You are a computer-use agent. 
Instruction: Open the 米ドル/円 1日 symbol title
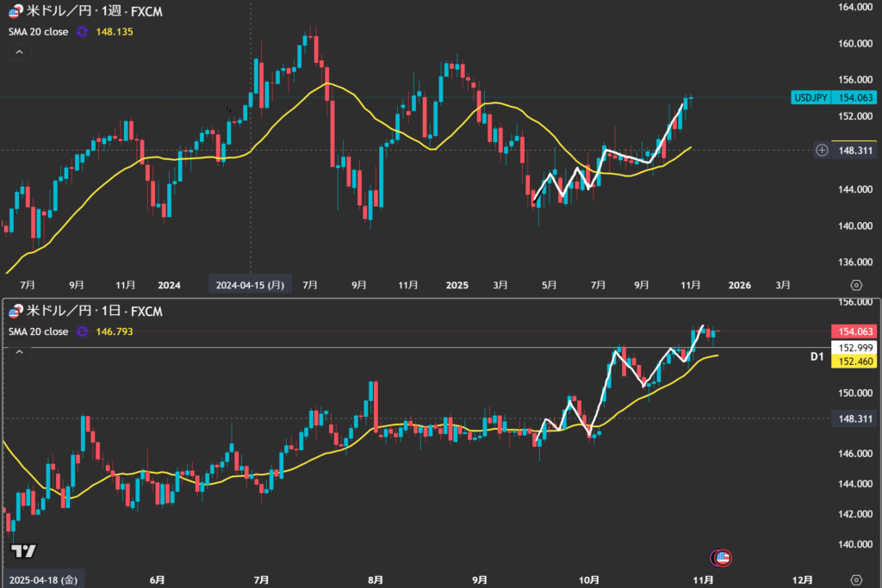[x=95, y=312]
